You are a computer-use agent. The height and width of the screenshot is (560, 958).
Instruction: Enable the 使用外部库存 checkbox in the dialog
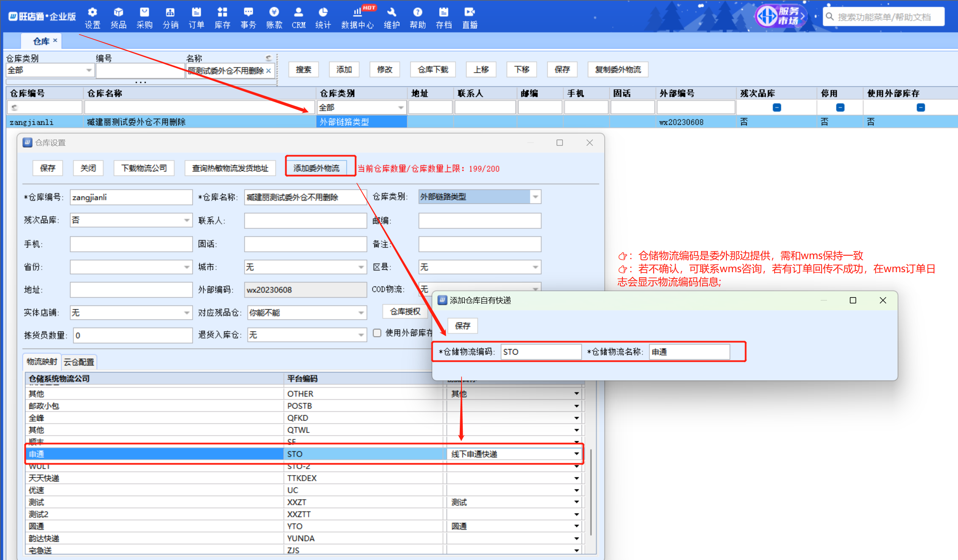[377, 333]
